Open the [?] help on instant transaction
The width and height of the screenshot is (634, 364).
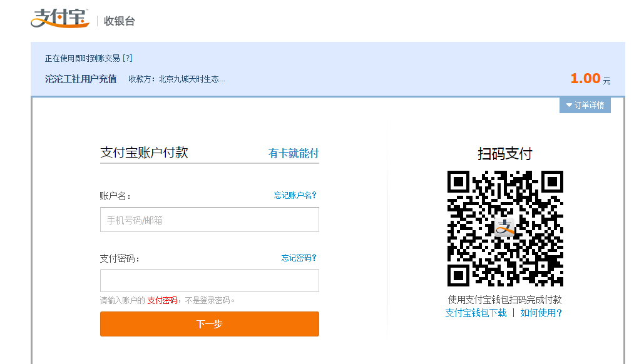click(x=128, y=58)
